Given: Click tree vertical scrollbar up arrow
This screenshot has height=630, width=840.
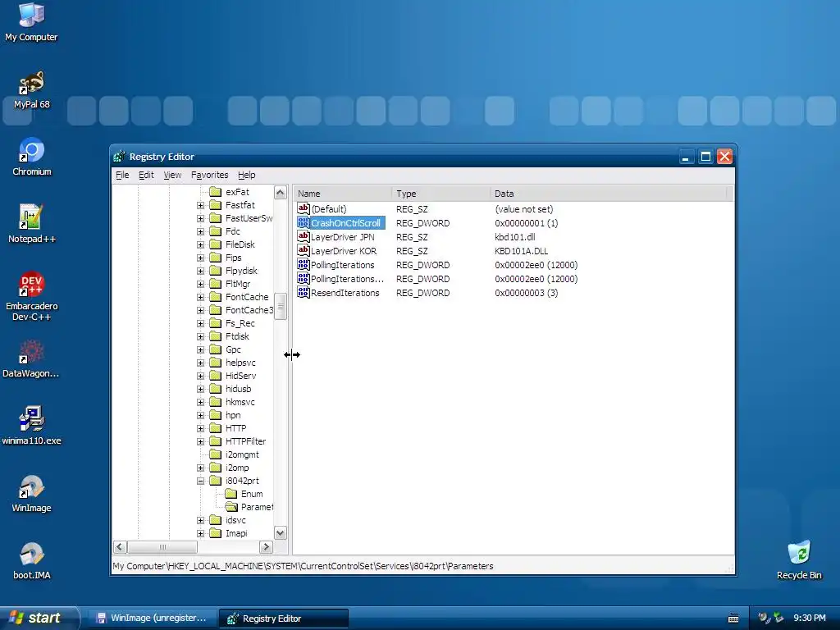Looking at the screenshot, I should click(281, 192).
